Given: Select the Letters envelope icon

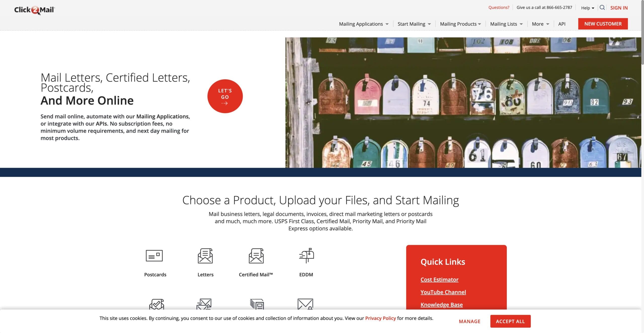Looking at the screenshot, I should click(205, 256).
